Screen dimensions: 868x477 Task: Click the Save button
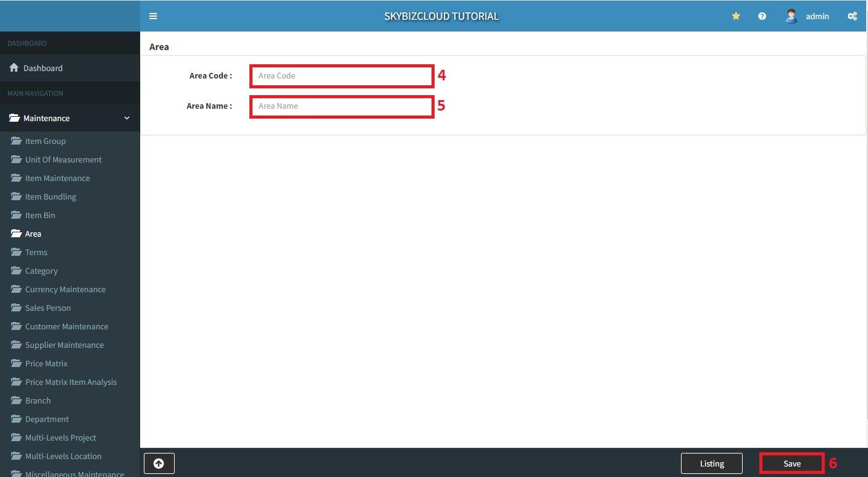(x=791, y=463)
